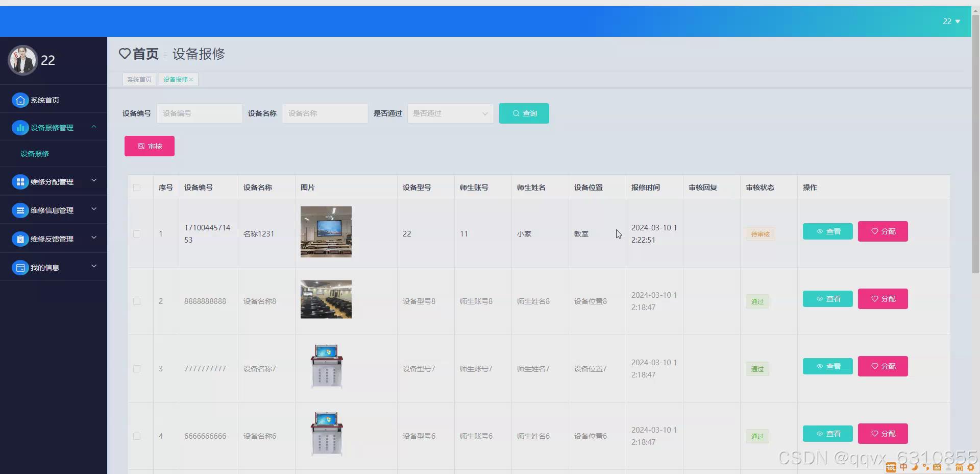
Task: Focus the 设备名称 input field
Action: tap(325, 113)
